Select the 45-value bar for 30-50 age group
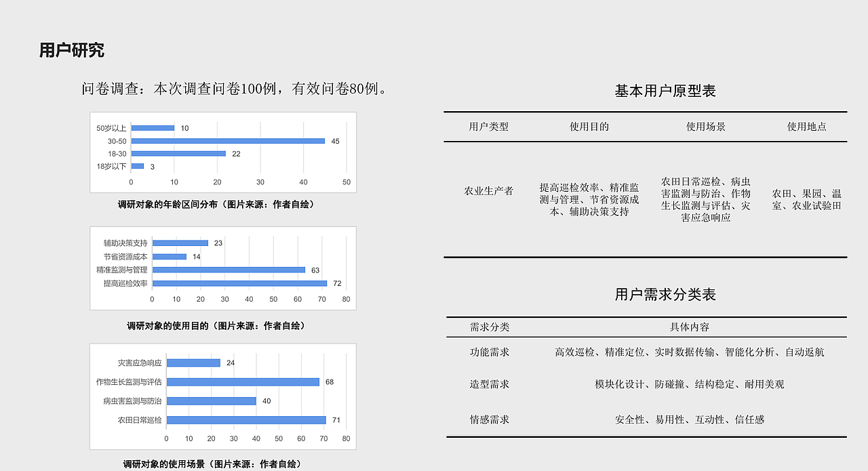 click(x=227, y=141)
